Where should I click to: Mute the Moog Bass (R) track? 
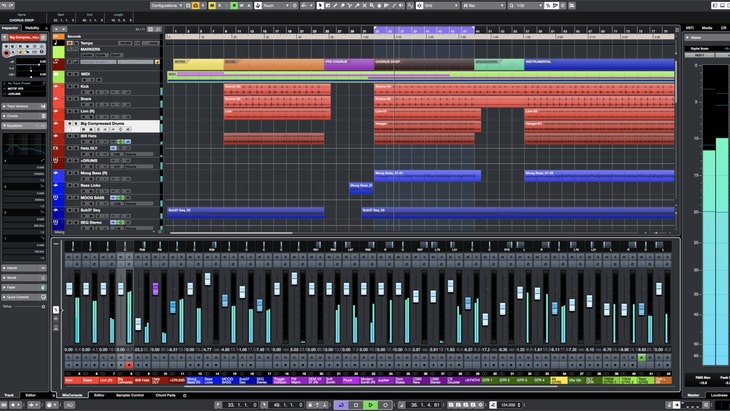pyautogui.click(x=70, y=173)
